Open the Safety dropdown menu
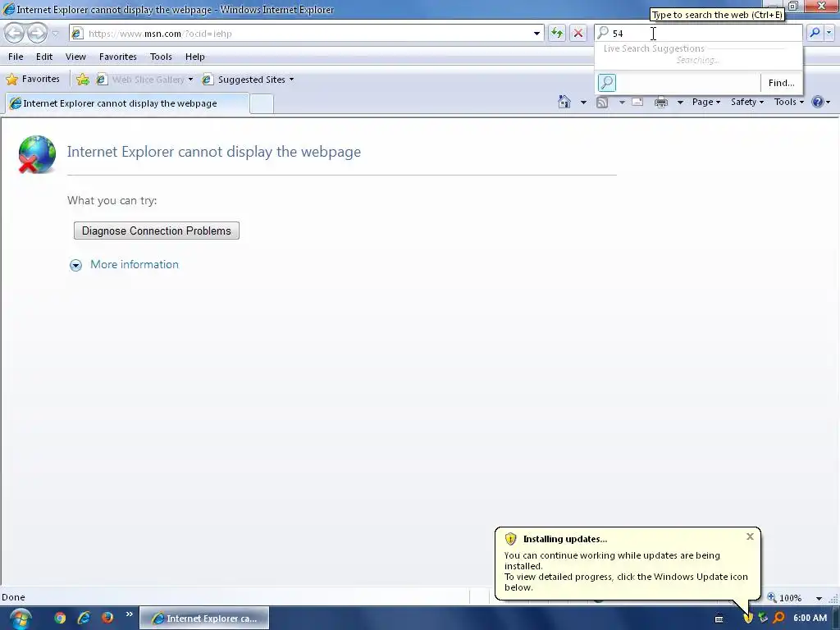Viewport: 840px width, 630px height. (747, 102)
